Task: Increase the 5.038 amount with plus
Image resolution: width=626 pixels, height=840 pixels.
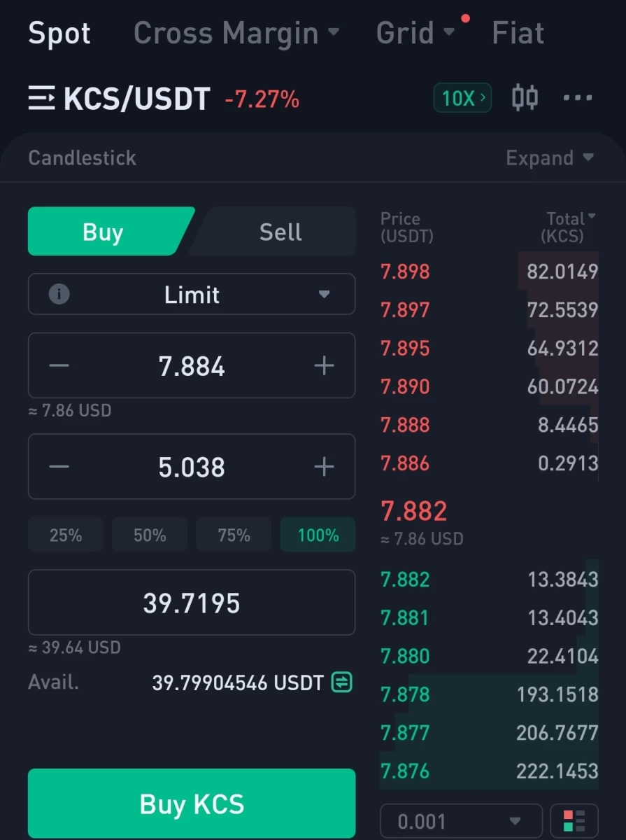Action: (x=324, y=467)
